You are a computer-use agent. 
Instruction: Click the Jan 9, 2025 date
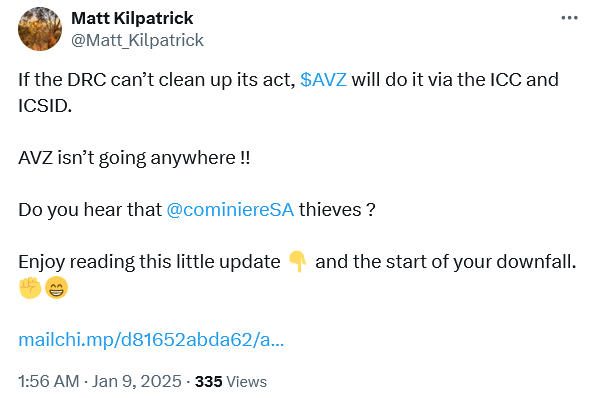point(137,381)
